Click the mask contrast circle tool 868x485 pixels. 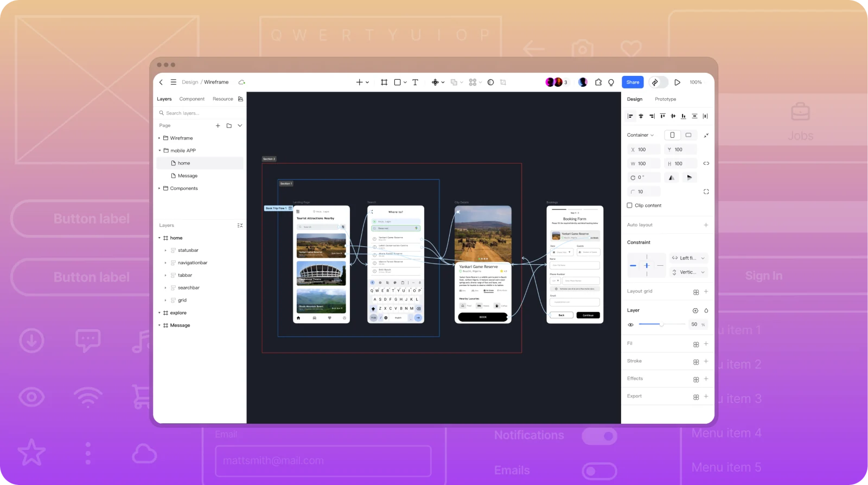490,82
